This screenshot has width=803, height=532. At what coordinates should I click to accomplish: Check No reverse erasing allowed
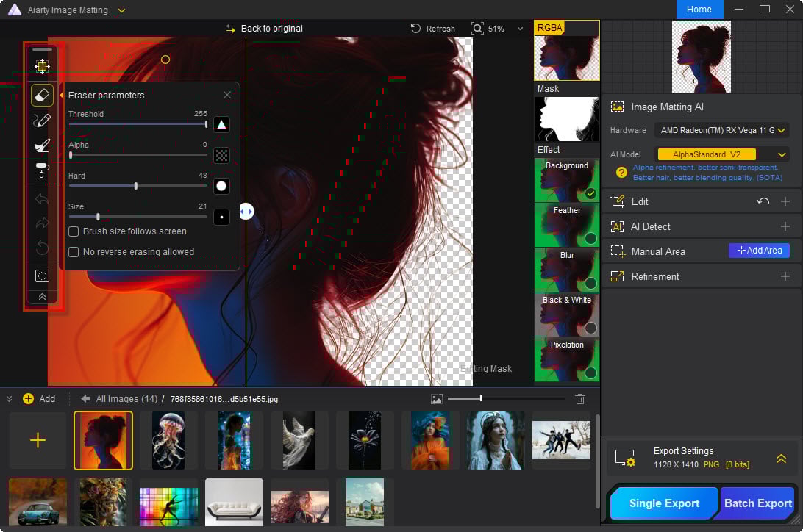click(x=74, y=251)
